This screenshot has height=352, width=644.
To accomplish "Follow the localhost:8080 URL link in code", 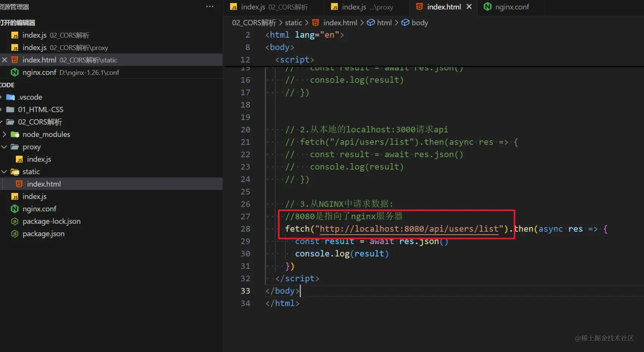I will click(x=409, y=229).
